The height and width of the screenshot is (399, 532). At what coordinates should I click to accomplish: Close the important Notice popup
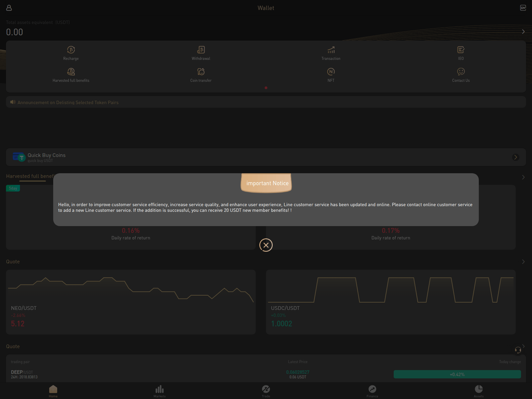266,245
